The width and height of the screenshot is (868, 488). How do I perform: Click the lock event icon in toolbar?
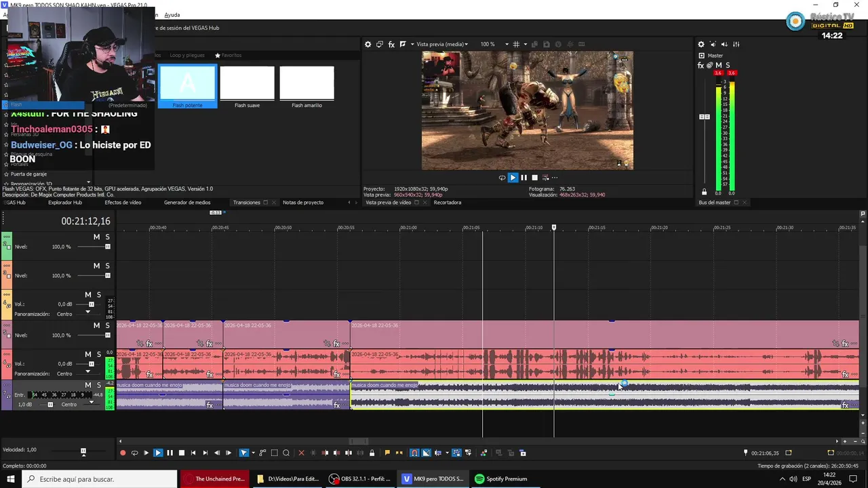pyautogui.click(x=372, y=453)
